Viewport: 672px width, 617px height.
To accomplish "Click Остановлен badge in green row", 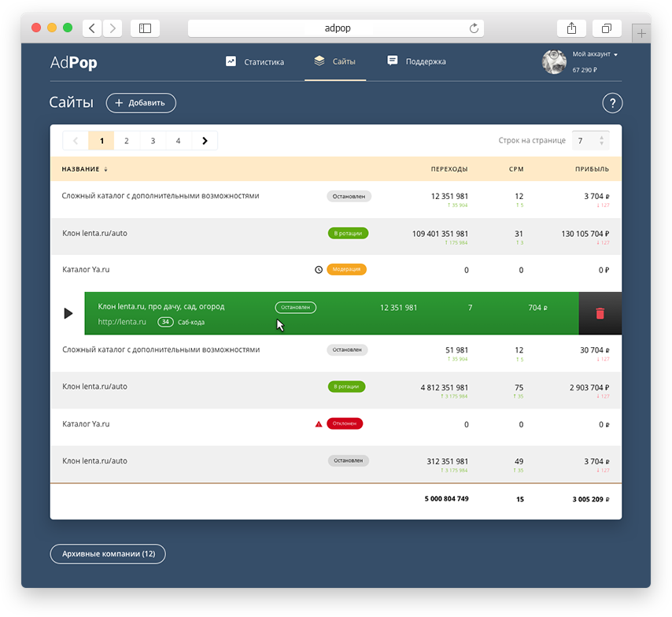I will click(295, 308).
